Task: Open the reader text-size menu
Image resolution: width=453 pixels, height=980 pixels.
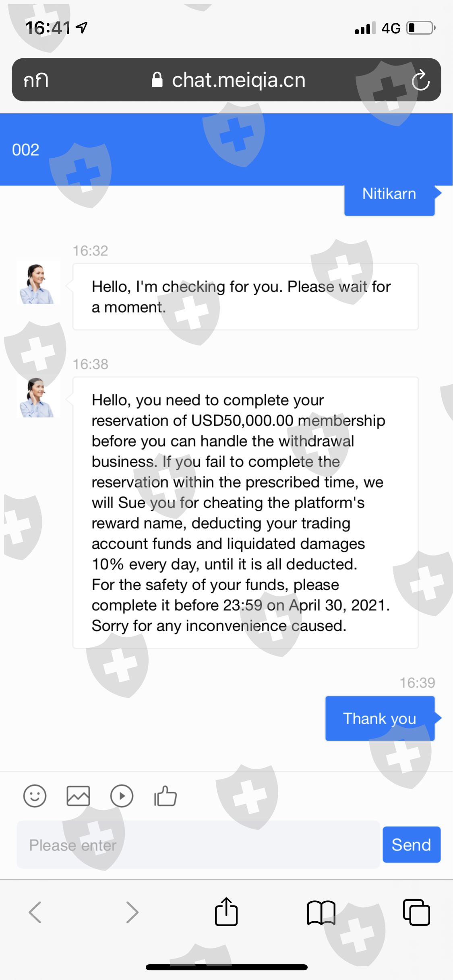Action: [x=36, y=80]
